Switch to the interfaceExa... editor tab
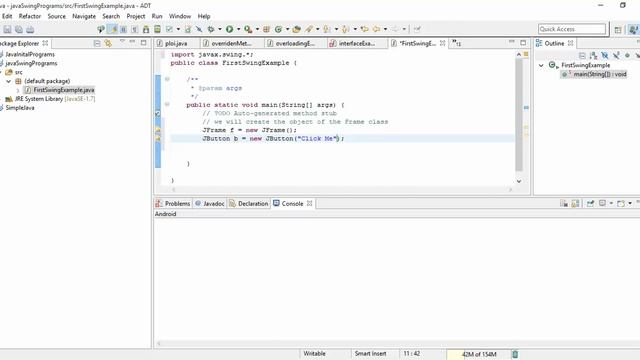 coord(356,43)
